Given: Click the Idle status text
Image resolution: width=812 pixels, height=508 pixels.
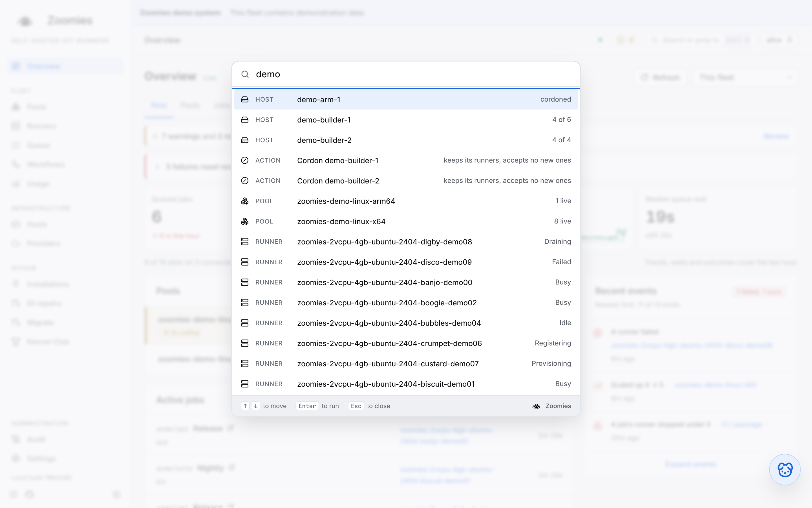Looking at the screenshot, I should [565, 323].
